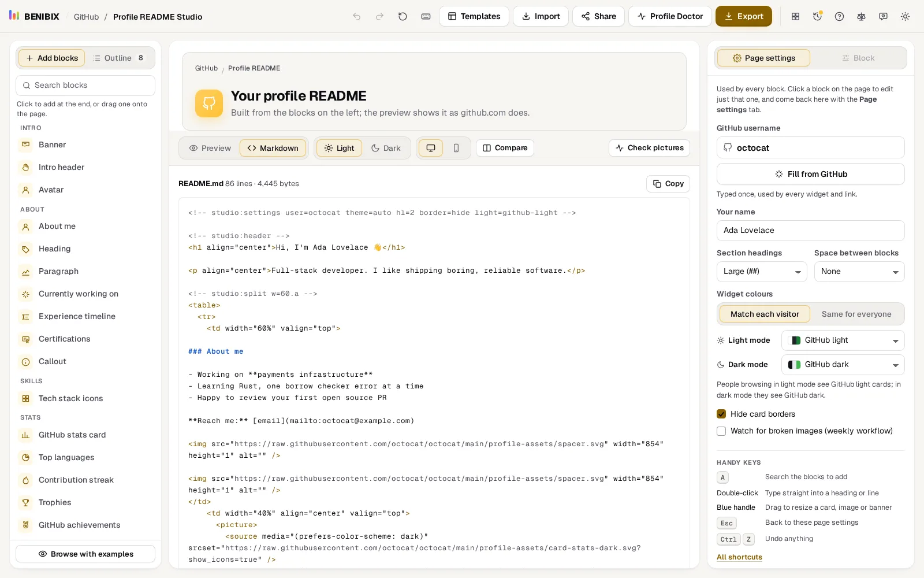
Task: Click Browse with examples
Action: [85, 554]
